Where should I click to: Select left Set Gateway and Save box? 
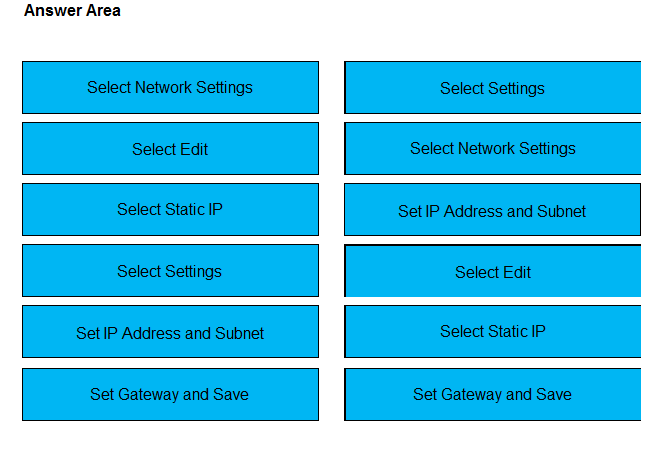point(170,395)
